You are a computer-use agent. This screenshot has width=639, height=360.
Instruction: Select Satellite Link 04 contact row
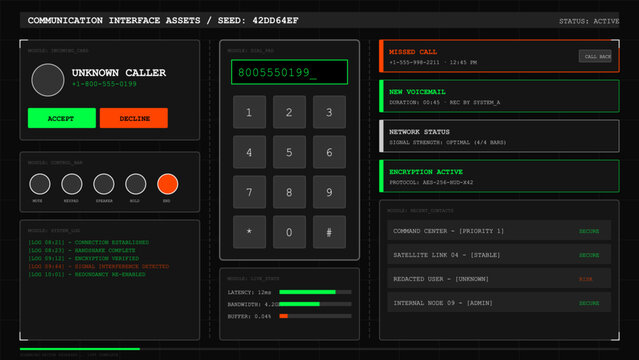click(499, 255)
